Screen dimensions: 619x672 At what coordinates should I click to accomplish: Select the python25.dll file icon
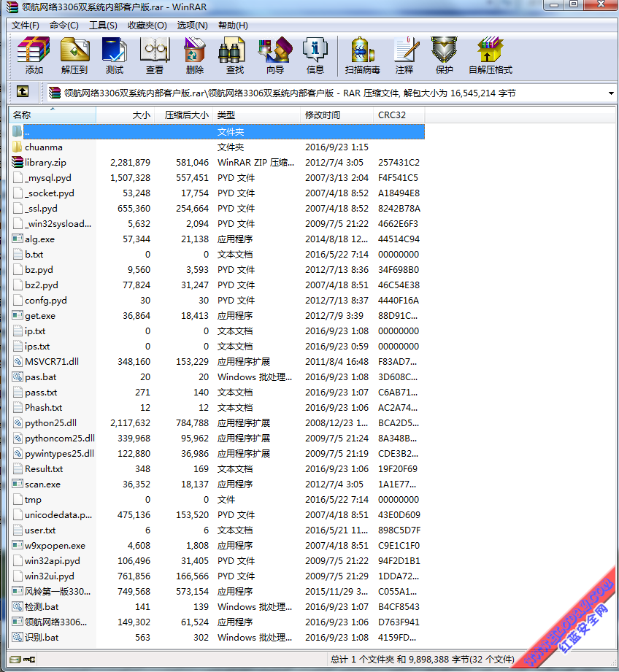pyautogui.click(x=17, y=422)
